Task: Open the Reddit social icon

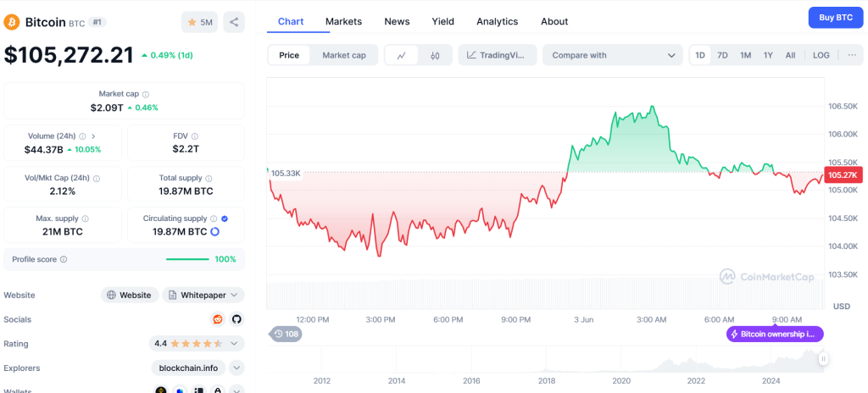Action: pyautogui.click(x=218, y=319)
